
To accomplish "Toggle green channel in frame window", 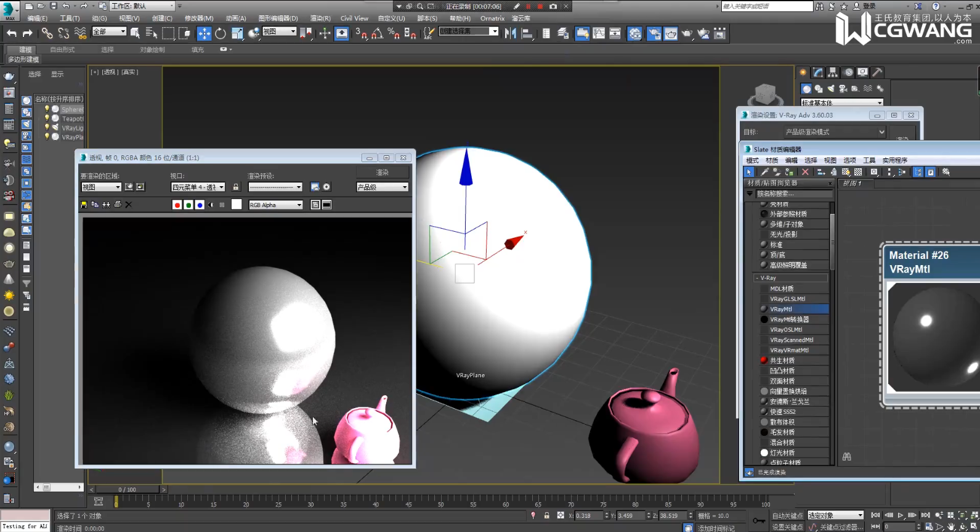I will click(x=188, y=205).
